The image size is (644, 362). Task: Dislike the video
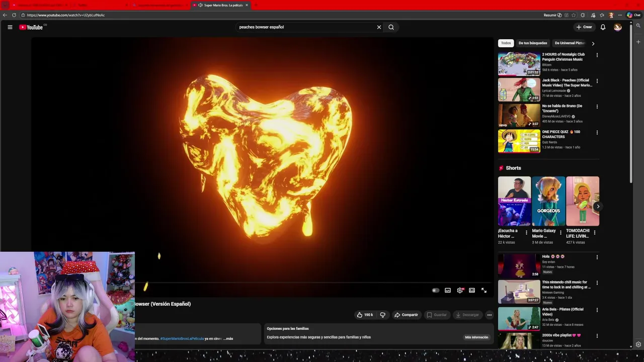(x=382, y=315)
